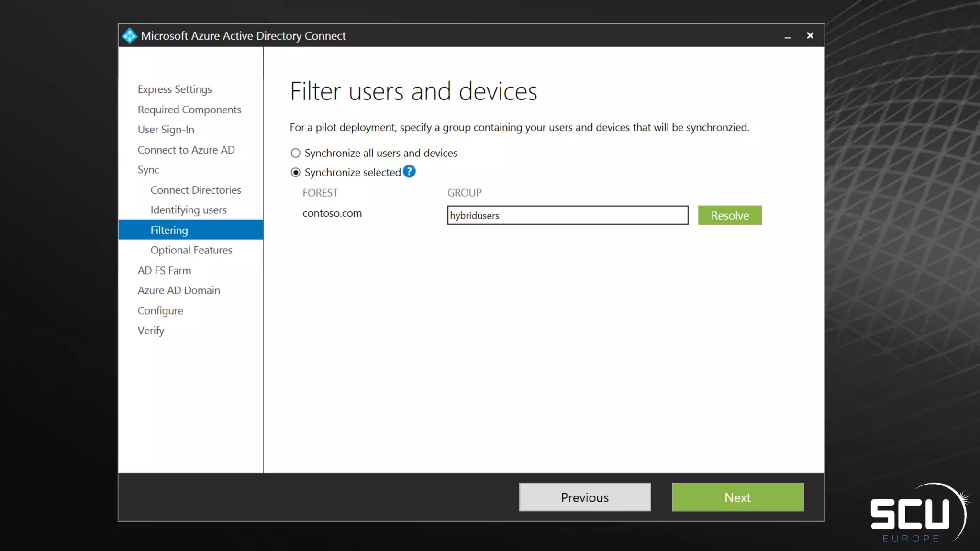Select the Synchronize selected radio option
The image size is (980, 551).
click(296, 172)
